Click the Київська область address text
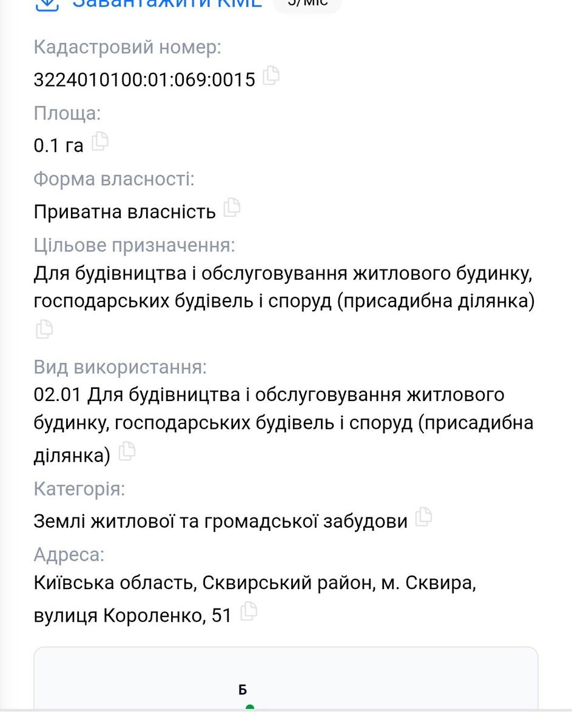Screen dimensions: 572x728 tap(255, 599)
